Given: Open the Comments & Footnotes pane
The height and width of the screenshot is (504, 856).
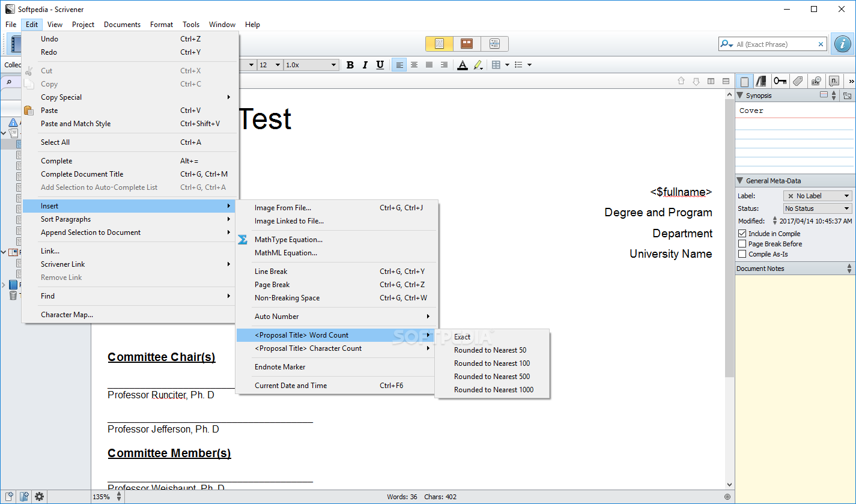Looking at the screenshot, I should 834,81.
